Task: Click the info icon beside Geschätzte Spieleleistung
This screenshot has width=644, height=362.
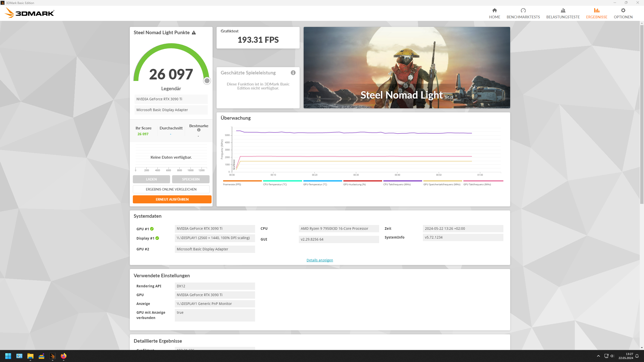Action: click(x=293, y=73)
